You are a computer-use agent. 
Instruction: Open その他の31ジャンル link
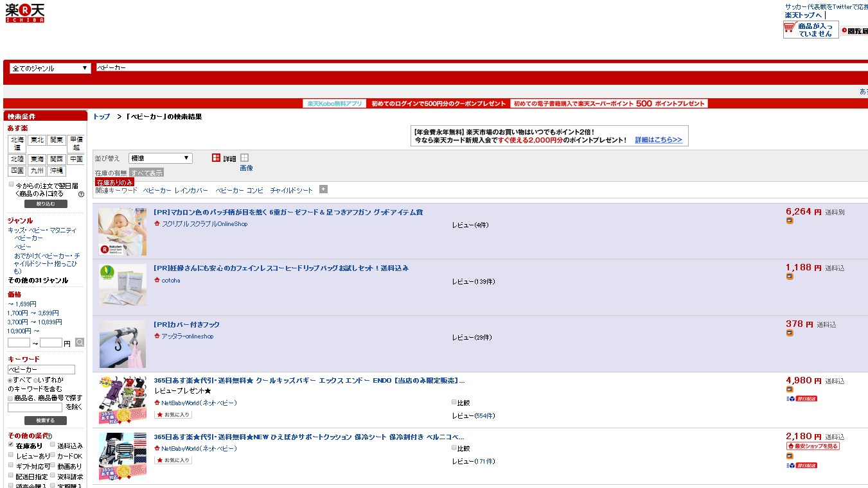tap(38, 281)
